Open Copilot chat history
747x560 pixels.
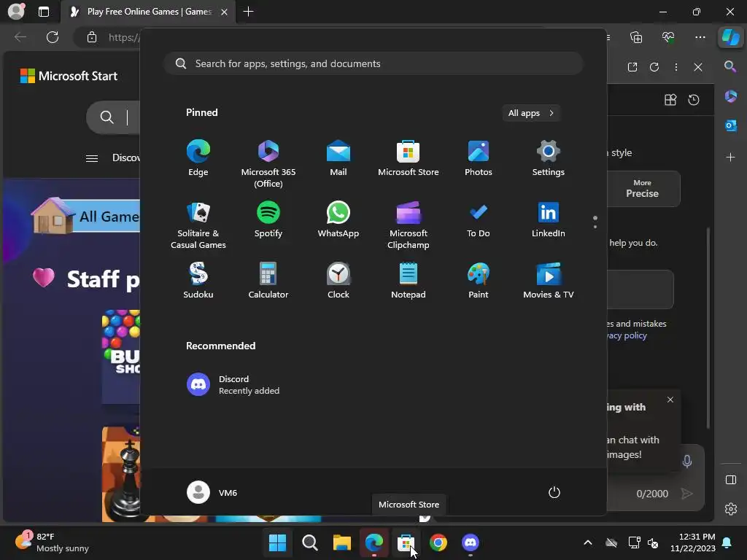tap(694, 99)
